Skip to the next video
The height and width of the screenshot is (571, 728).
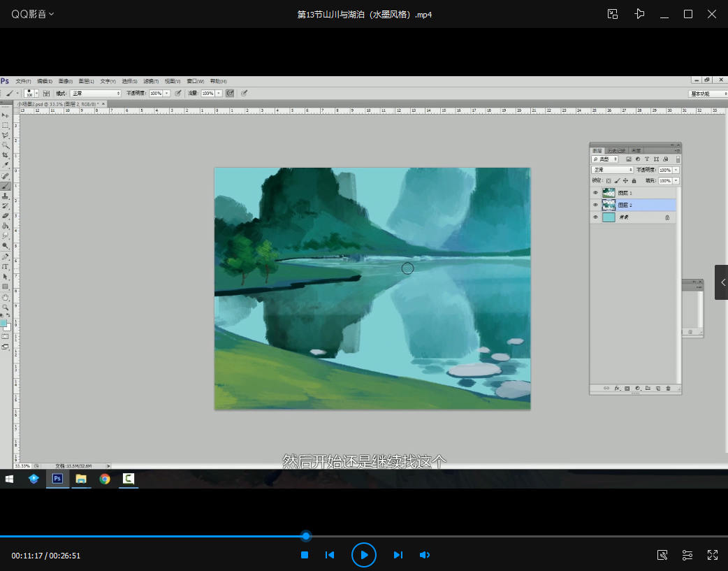pos(398,555)
